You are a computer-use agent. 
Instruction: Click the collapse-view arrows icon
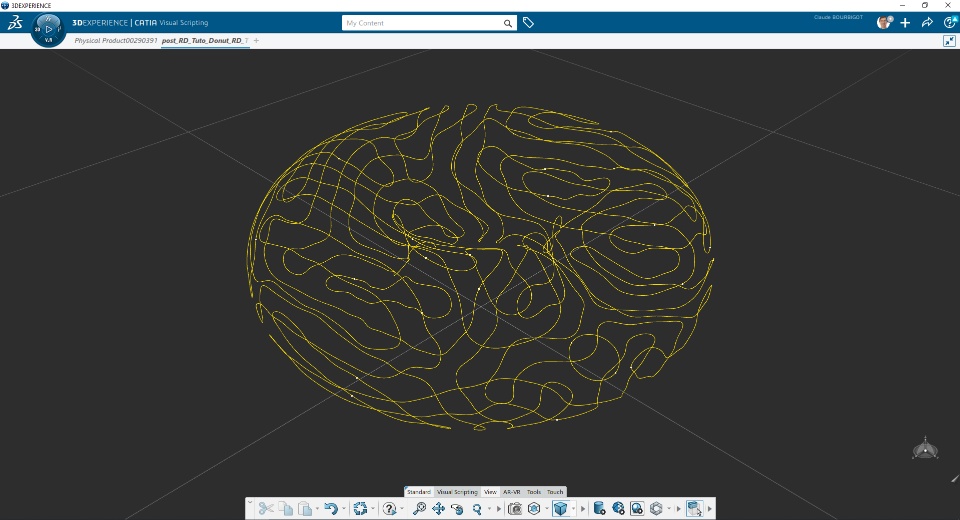(x=949, y=41)
